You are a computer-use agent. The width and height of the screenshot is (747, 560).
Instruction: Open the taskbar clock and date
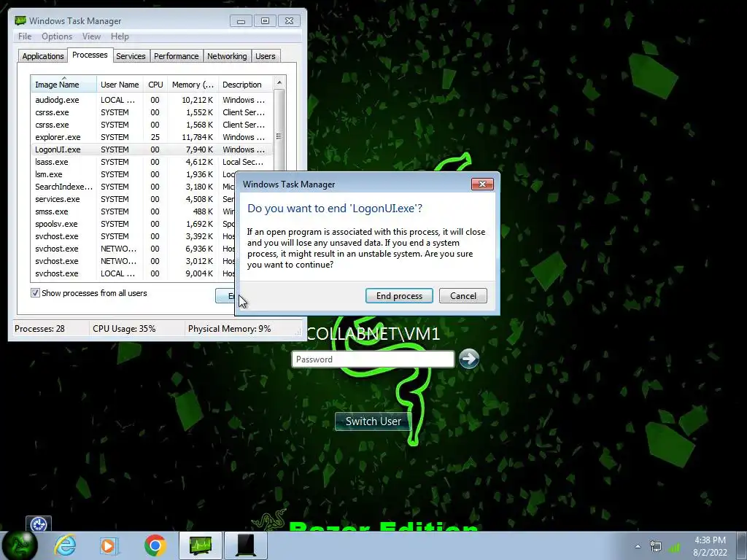click(710, 546)
